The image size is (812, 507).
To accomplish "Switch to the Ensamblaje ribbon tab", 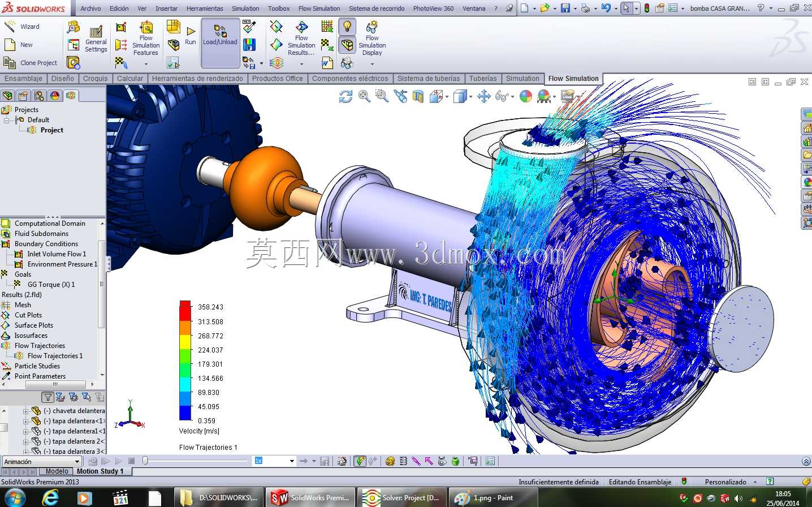I will (x=24, y=79).
